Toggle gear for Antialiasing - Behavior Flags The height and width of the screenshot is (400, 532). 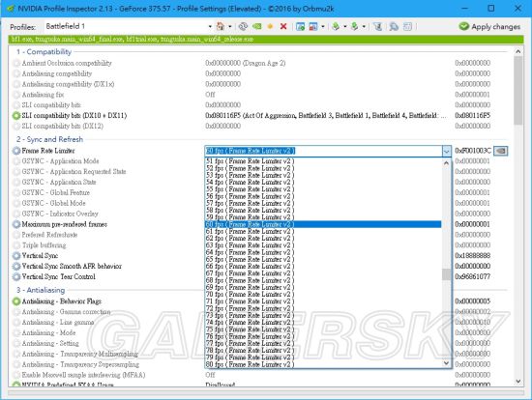(x=16, y=301)
